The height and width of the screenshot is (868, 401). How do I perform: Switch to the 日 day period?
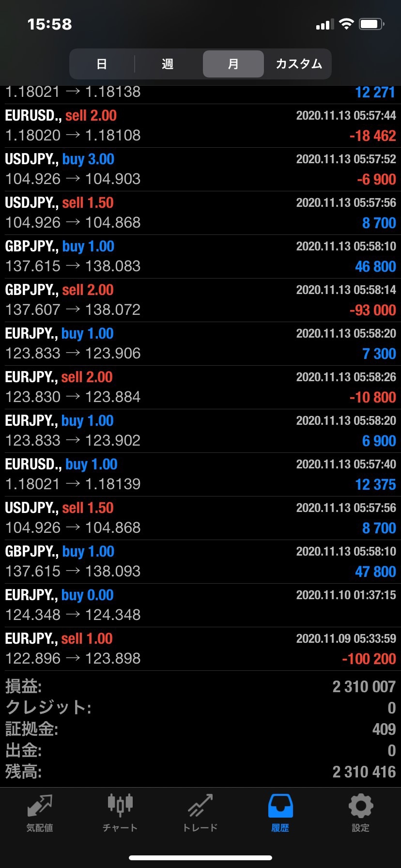pos(102,64)
